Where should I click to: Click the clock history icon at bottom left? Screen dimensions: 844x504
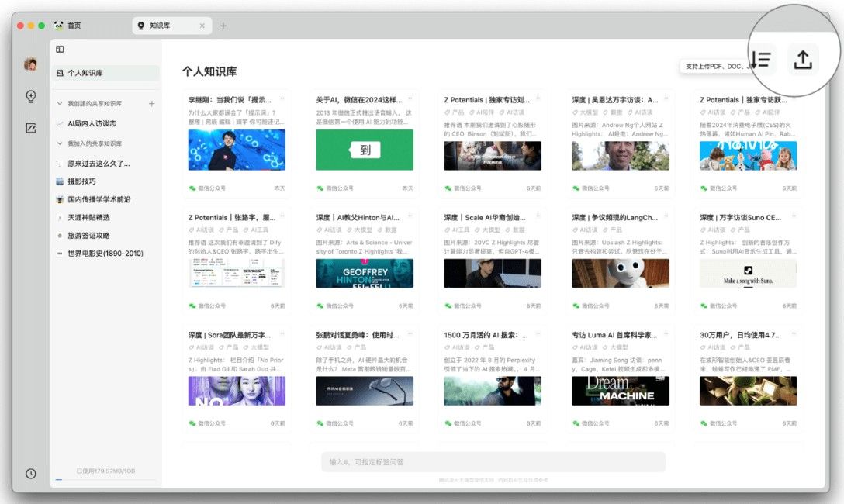coord(30,473)
